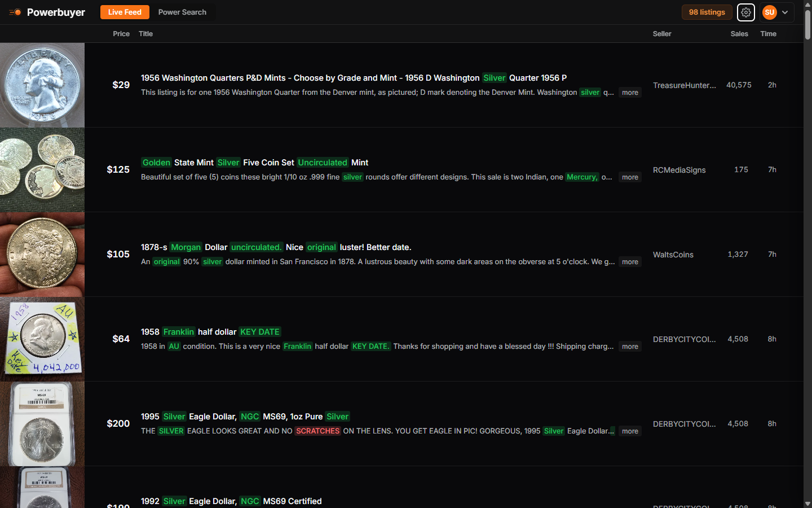Open the 1995 Silver Eagle NGC slab thumbnail
Image resolution: width=812 pixels, height=508 pixels.
(x=42, y=424)
